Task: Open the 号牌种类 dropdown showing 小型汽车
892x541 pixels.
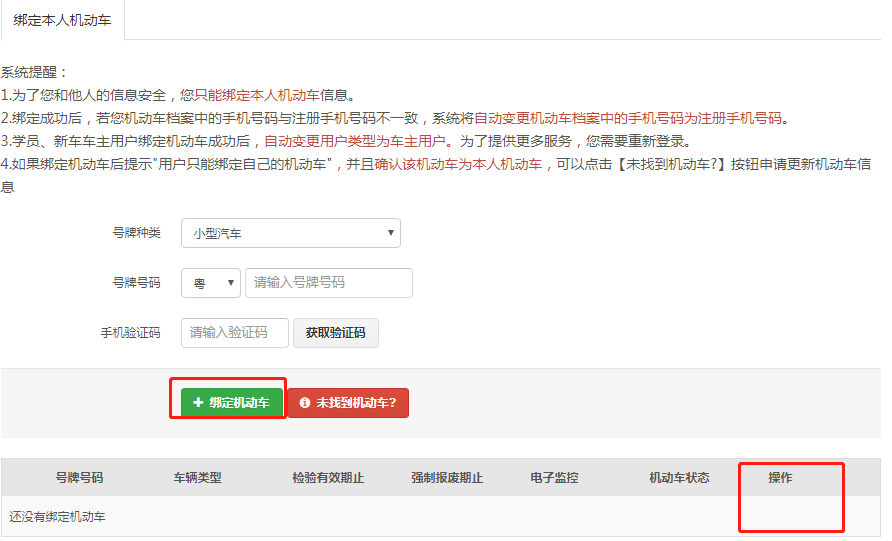Action: point(291,233)
